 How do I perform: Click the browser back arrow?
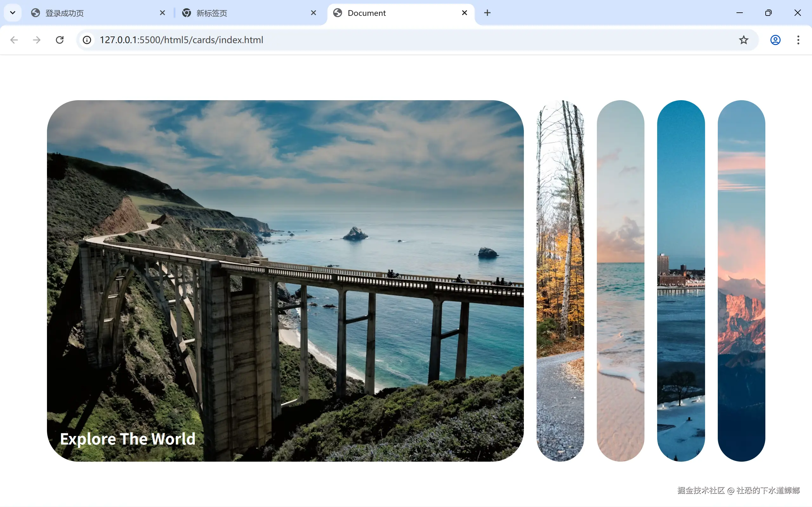click(x=14, y=40)
